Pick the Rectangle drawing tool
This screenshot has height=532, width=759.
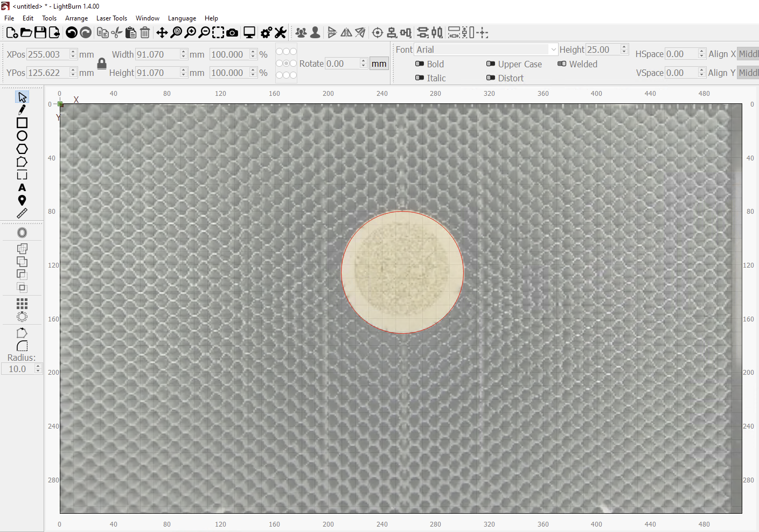(22, 123)
